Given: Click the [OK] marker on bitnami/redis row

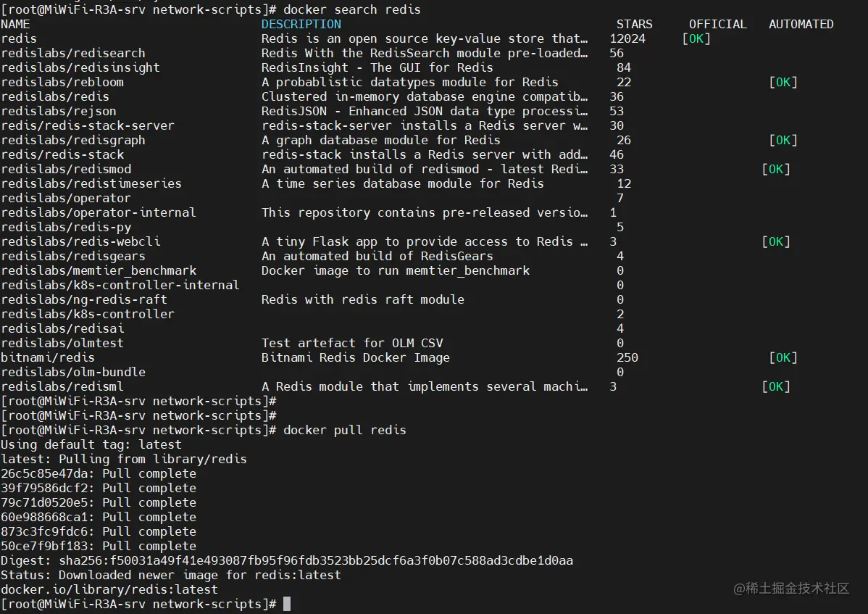Looking at the screenshot, I should pos(783,357).
